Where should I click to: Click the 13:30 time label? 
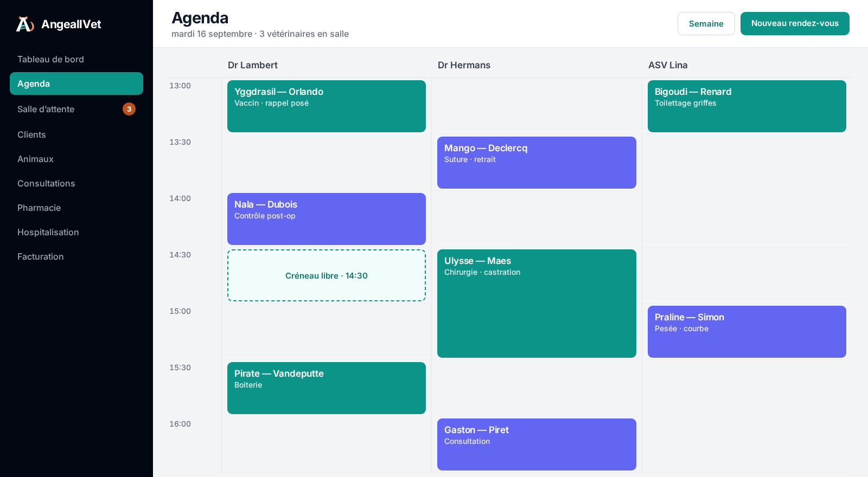pos(180,142)
